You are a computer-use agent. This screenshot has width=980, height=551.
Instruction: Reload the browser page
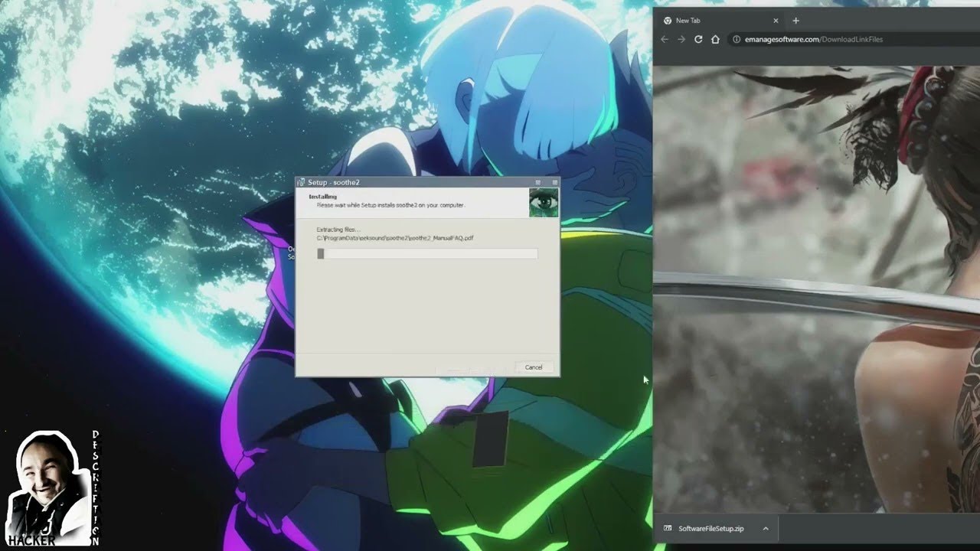698,39
